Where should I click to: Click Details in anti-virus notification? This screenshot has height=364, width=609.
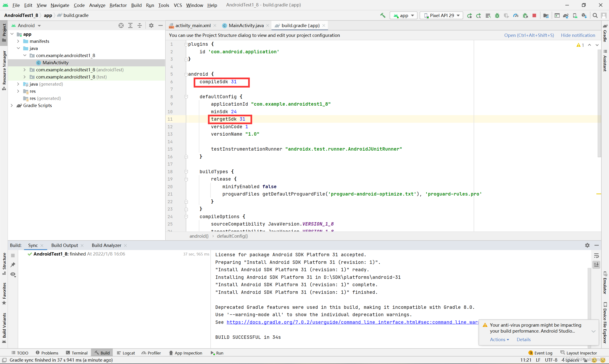click(524, 340)
